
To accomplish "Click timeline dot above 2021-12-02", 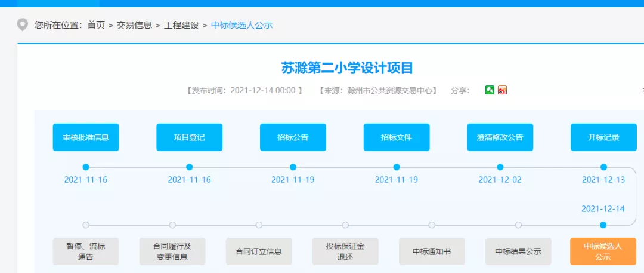I will (x=500, y=167).
